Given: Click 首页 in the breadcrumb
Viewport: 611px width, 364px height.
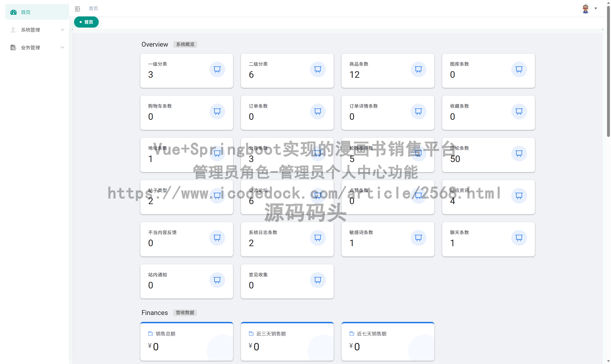Looking at the screenshot, I should [x=93, y=8].
